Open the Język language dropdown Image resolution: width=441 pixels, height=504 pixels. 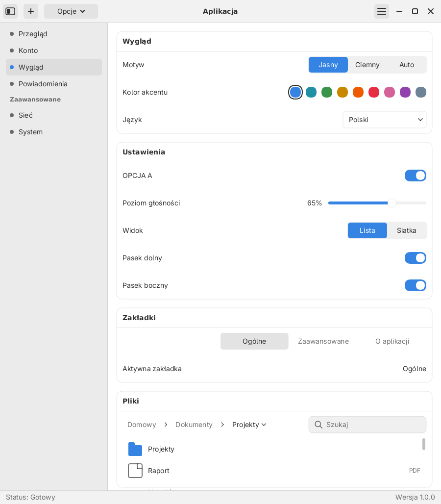click(x=385, y=120)
